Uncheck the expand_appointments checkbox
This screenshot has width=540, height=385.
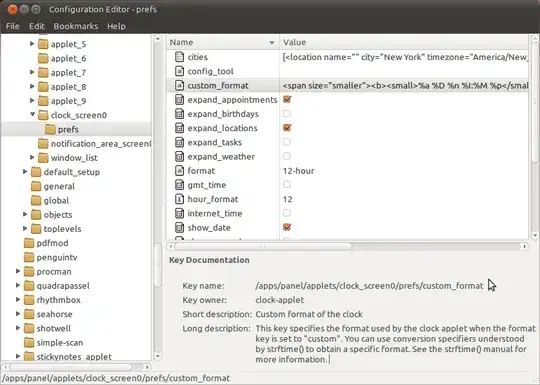(287, 100)
